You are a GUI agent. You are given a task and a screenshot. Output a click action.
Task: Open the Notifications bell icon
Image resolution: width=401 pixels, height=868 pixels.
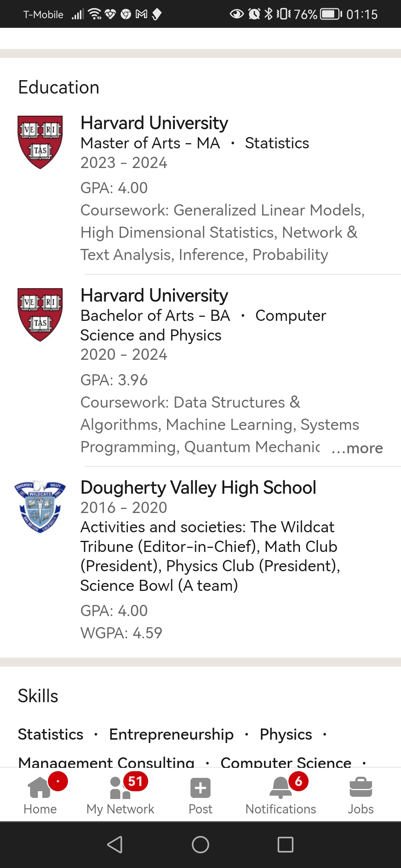[x=280, y=787]
